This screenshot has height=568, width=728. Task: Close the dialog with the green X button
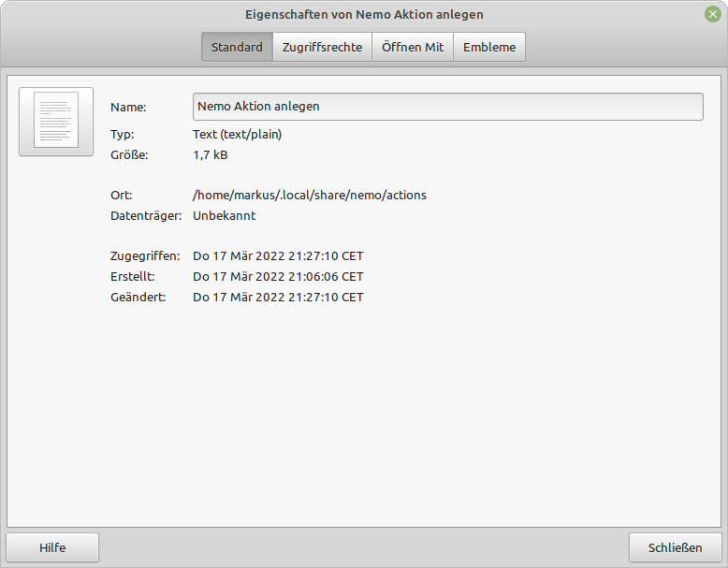click(x=713, y=14)
